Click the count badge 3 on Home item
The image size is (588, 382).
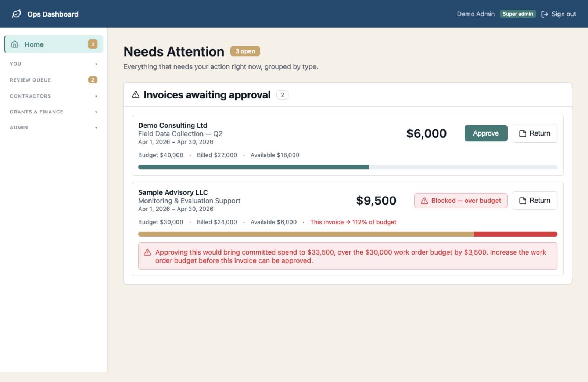pyautogui.click(x=93, y=44)
